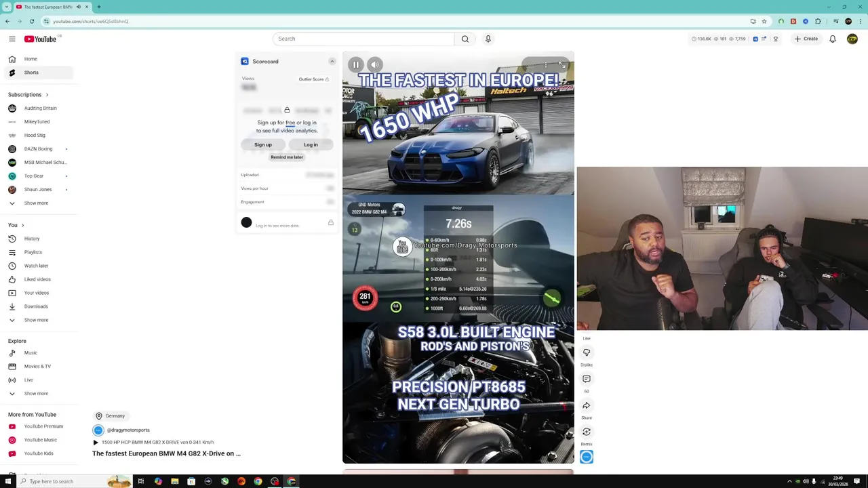
Task: Open YouTube Music
Action: point(38,440)
